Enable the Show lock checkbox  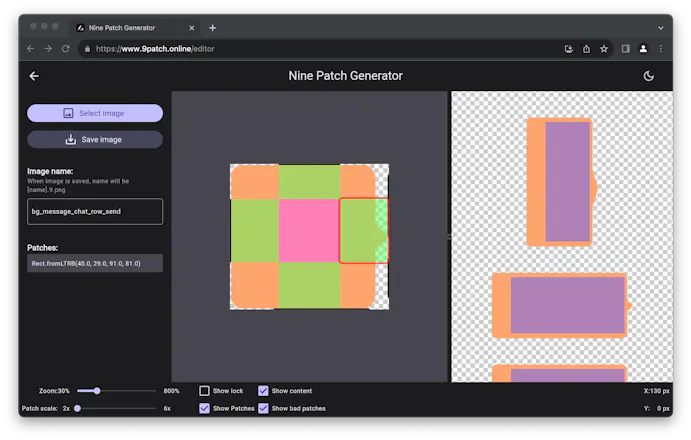tap(204, 391)
